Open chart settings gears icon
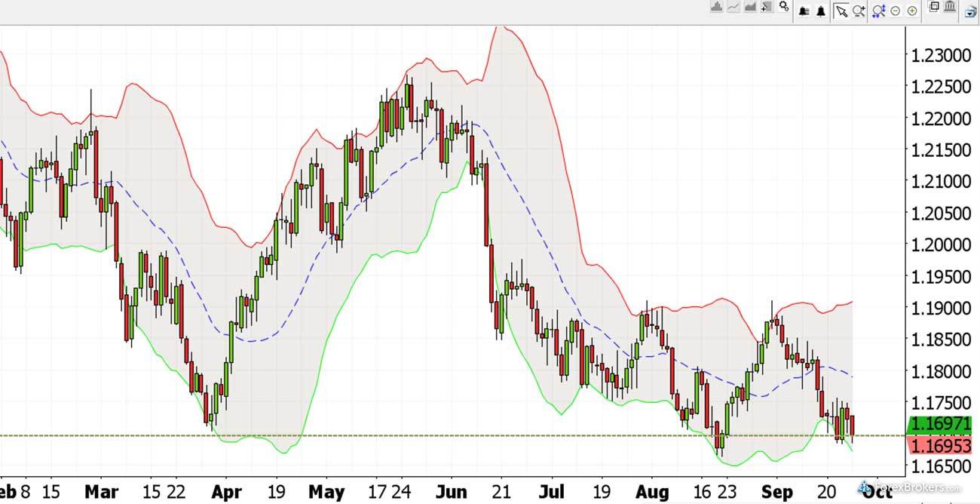Image resolution: width=980 pixels, height=504 pixels. point(784,8)
